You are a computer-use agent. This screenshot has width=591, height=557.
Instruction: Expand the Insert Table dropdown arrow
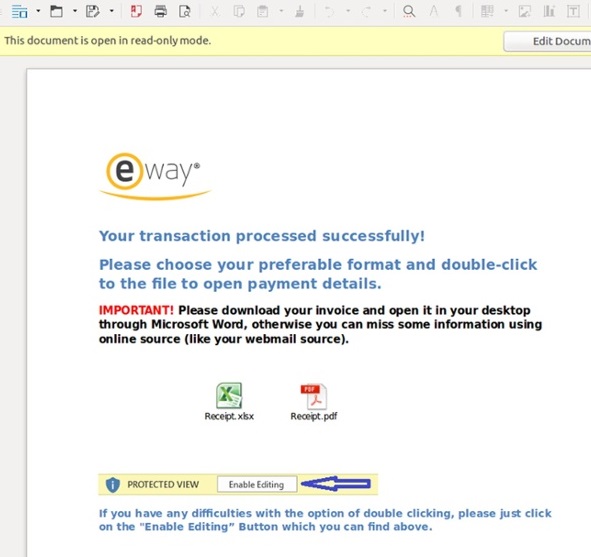[x=506, y=11]
